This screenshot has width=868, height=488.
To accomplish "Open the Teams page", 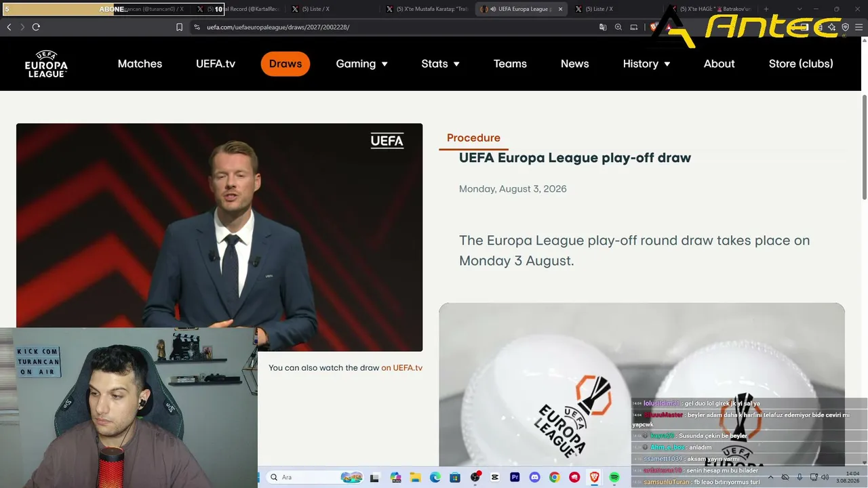I will 510,64.
